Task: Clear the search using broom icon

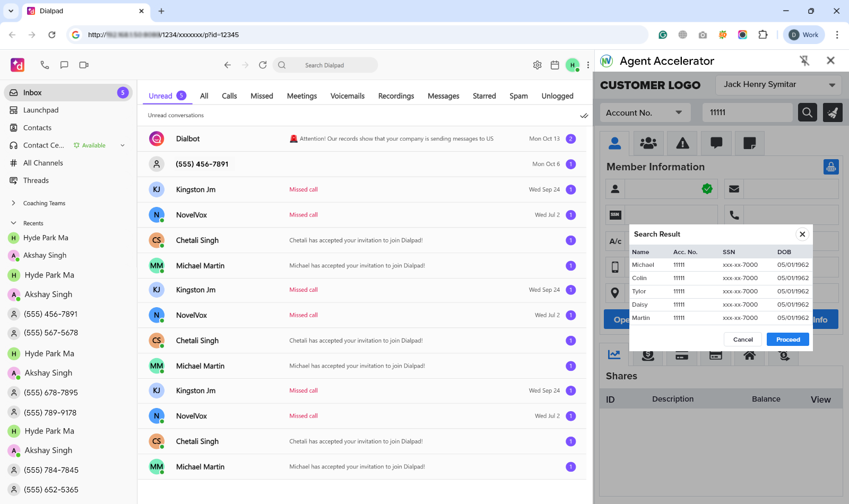Action: (833, 112)
